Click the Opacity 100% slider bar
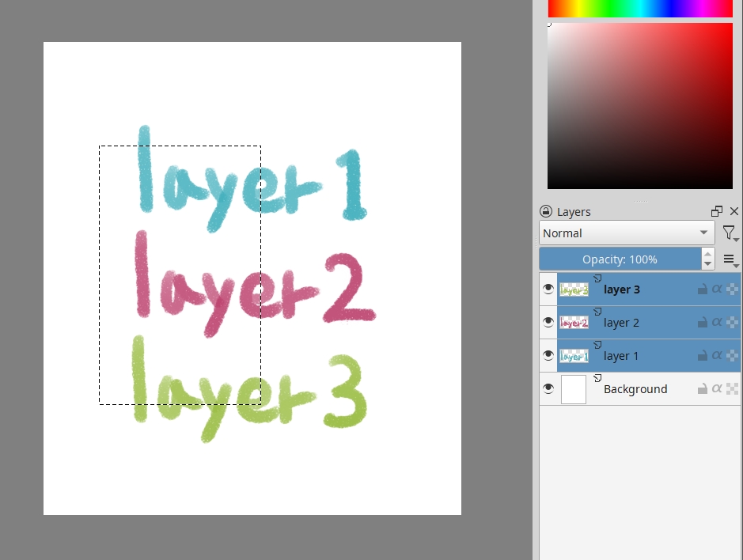This screenshot has width=743, height=560. [620, 259]
